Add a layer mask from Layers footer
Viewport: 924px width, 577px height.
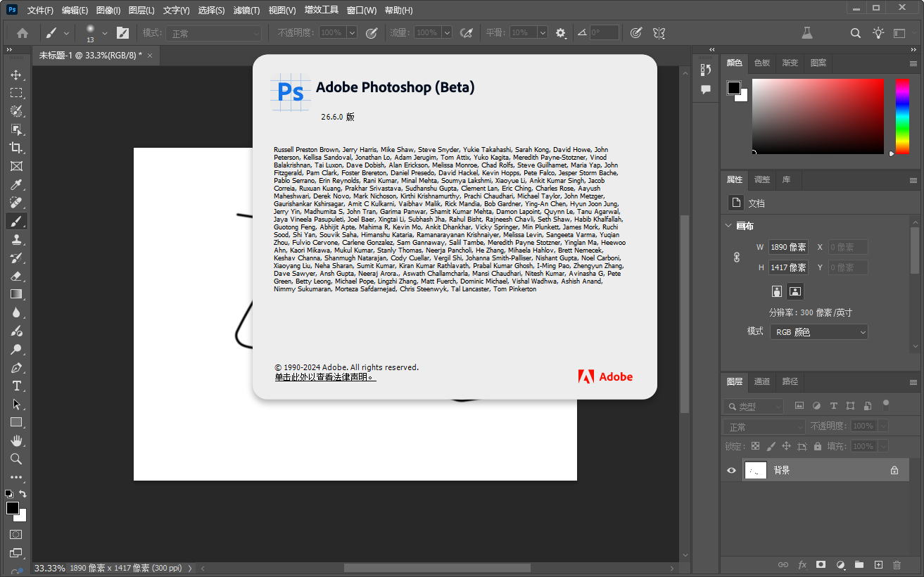click(x=821, y=564)
